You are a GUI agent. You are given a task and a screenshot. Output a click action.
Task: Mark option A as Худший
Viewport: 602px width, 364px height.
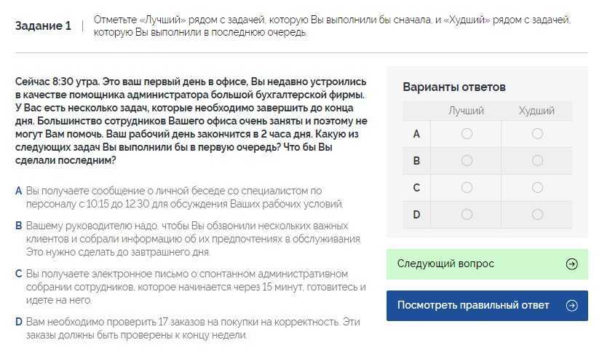click(537, 134)
